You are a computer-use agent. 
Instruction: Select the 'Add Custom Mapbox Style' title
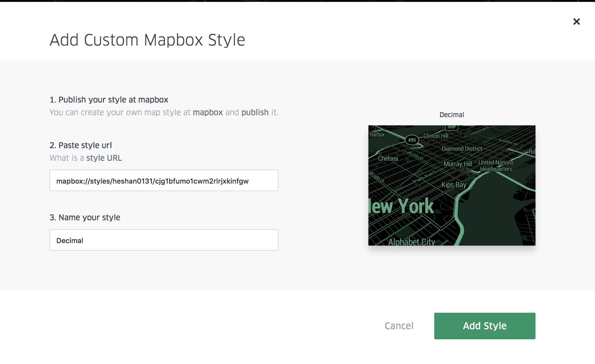coord(147,40)
